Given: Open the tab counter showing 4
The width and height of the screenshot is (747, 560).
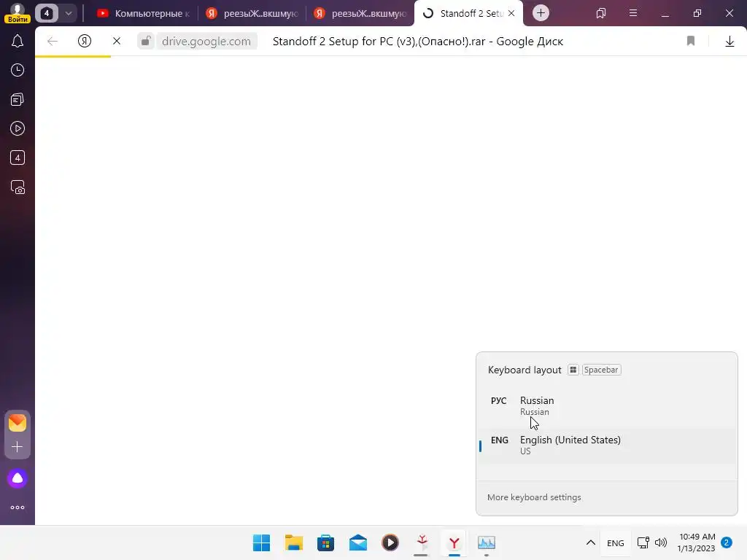Looking at the screenshot, I should [x=46, y=13].
